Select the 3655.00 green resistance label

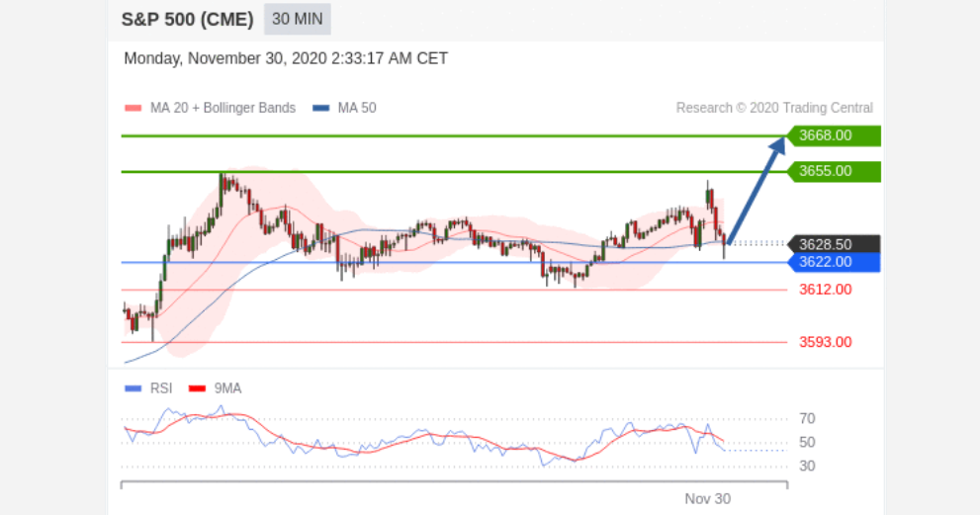(834, 171)
